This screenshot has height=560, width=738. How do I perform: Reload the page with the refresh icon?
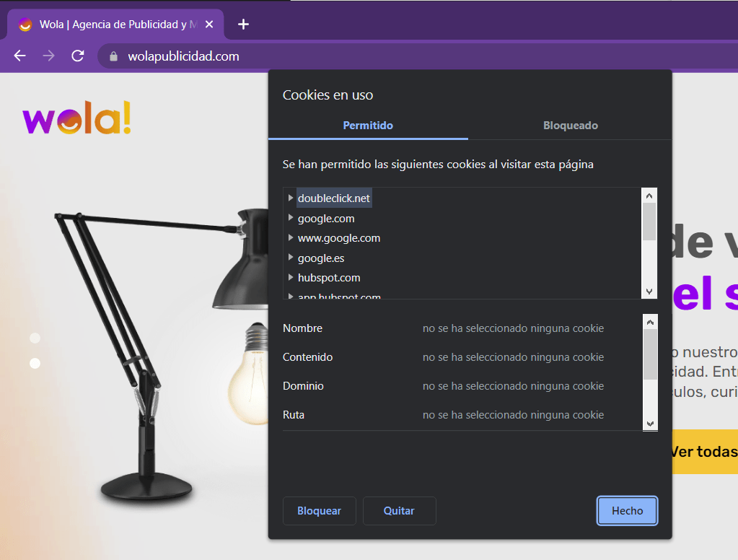(78, 56)
